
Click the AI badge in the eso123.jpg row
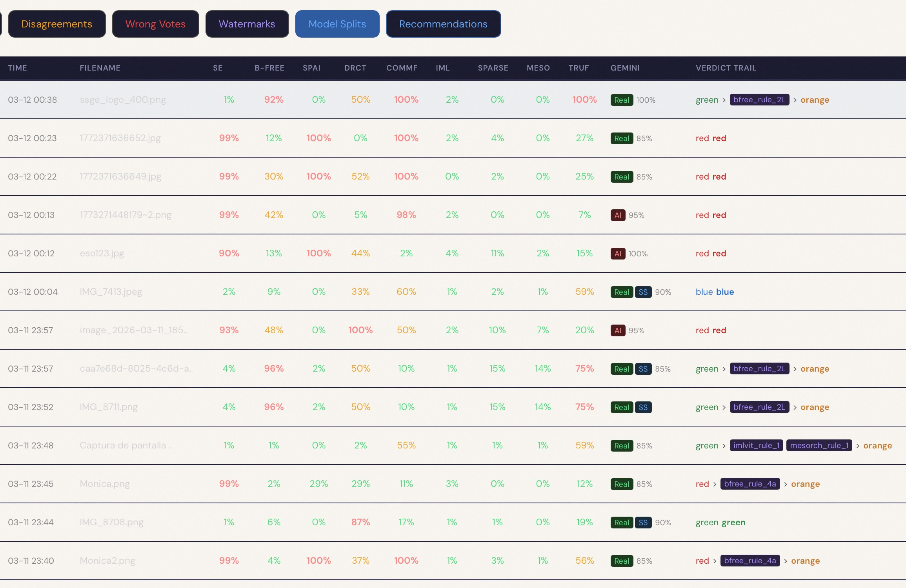(618, 254)
